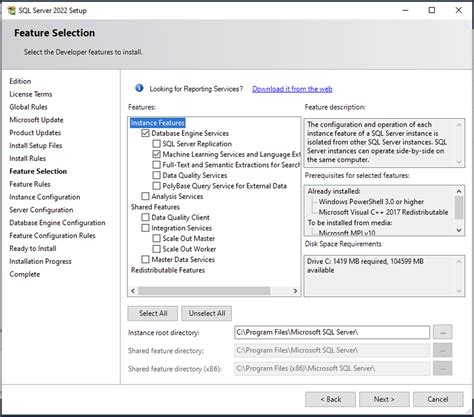The image size is (474, 417).
Task: Click the blue information icon
Action: pyautogui.click(x=139, y=88)
